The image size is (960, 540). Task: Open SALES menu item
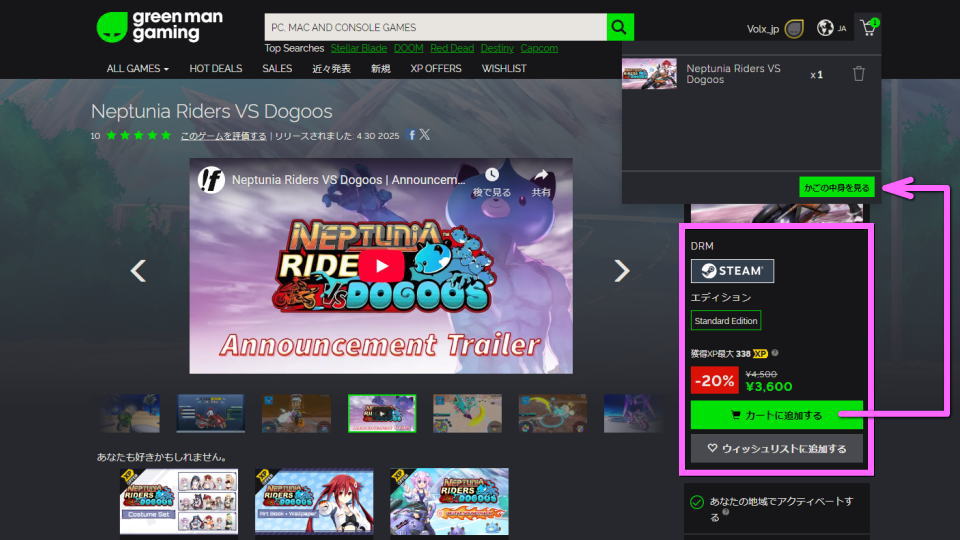click(277, 69)
